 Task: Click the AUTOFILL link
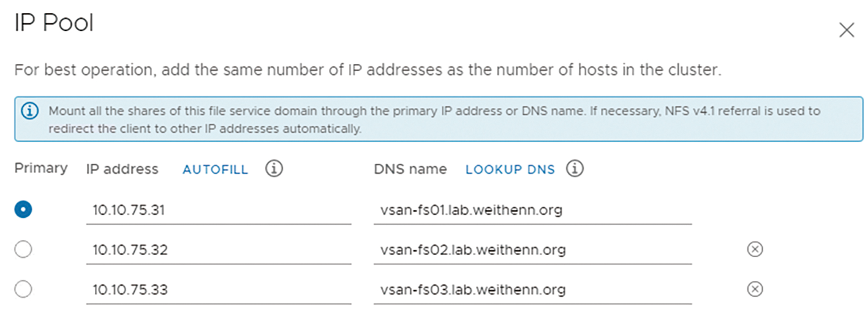(216, 170)
